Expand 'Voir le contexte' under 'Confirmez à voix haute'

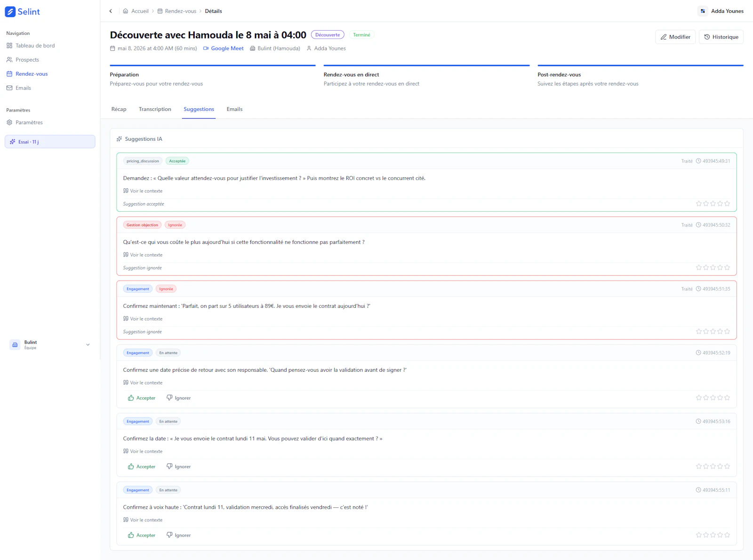143,520
